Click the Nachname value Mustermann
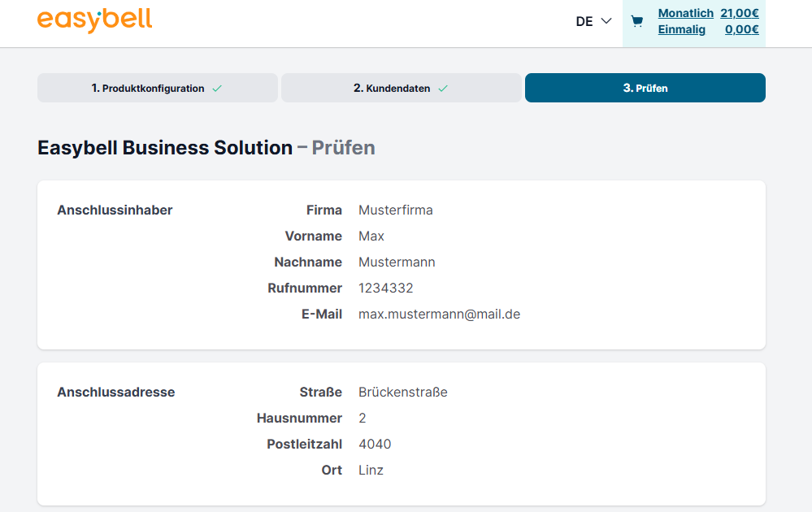This screenshot has width=812, height=512. (397, 262)
